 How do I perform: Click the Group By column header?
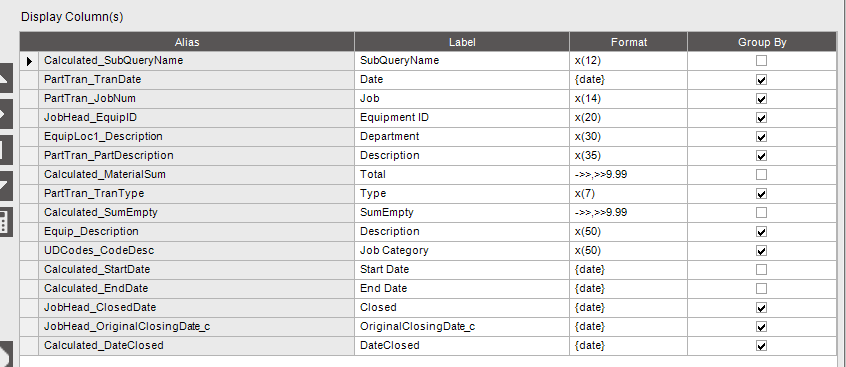[x=762, y=42]
